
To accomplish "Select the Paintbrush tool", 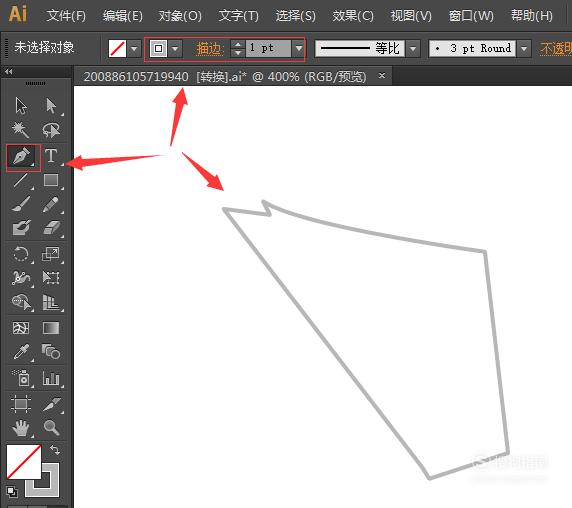I will [x=21, y=204].
